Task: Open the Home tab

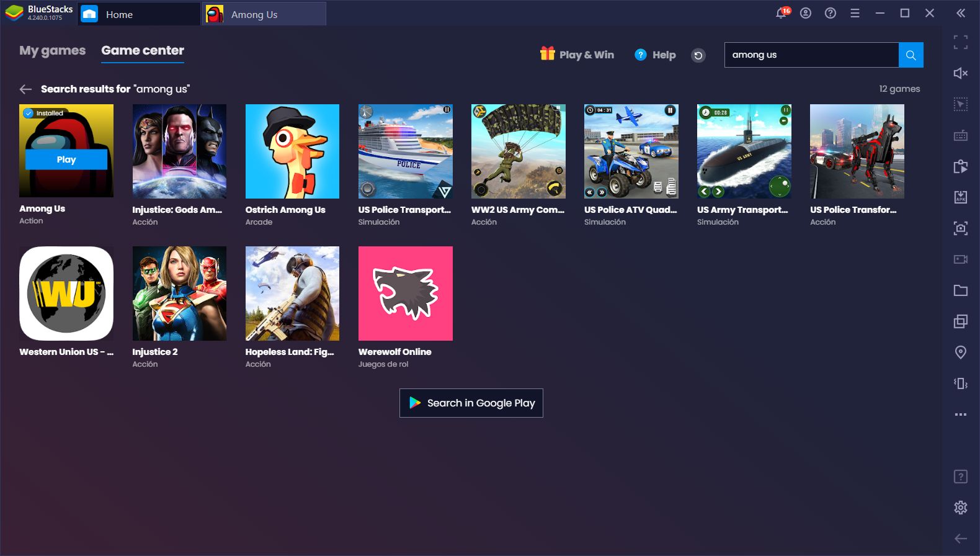Action: point(139,14)
